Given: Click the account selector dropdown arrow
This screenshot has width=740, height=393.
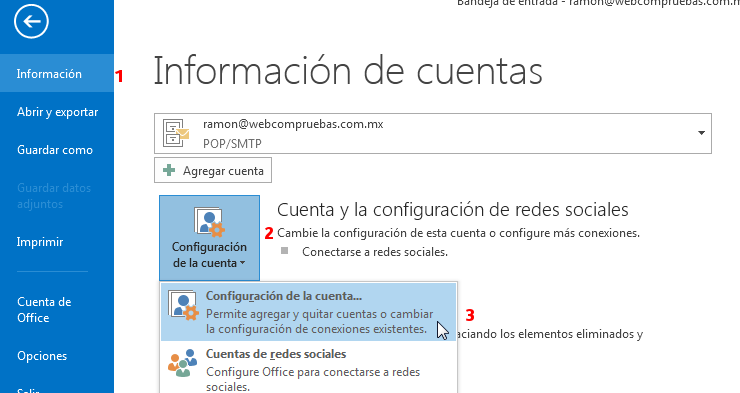Looking at the screenshot, I should 701,133.
